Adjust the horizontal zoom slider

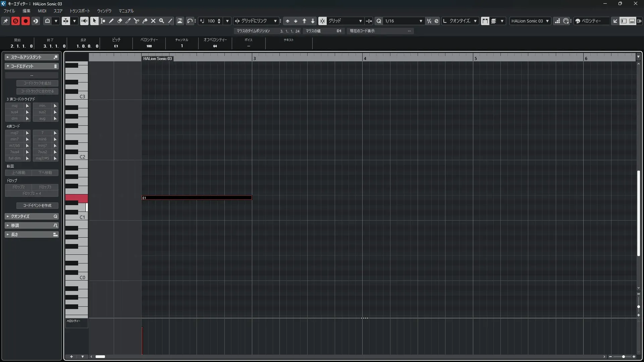(623, 357)
